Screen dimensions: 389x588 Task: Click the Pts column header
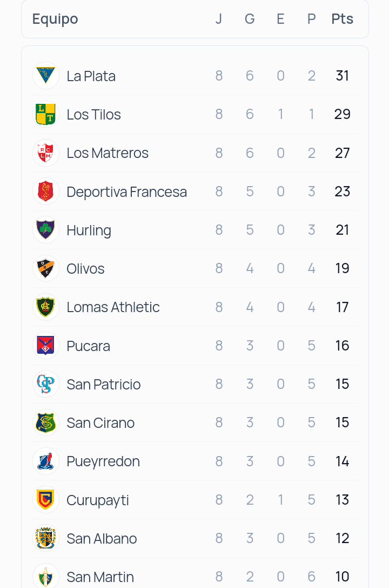[342, 19]
